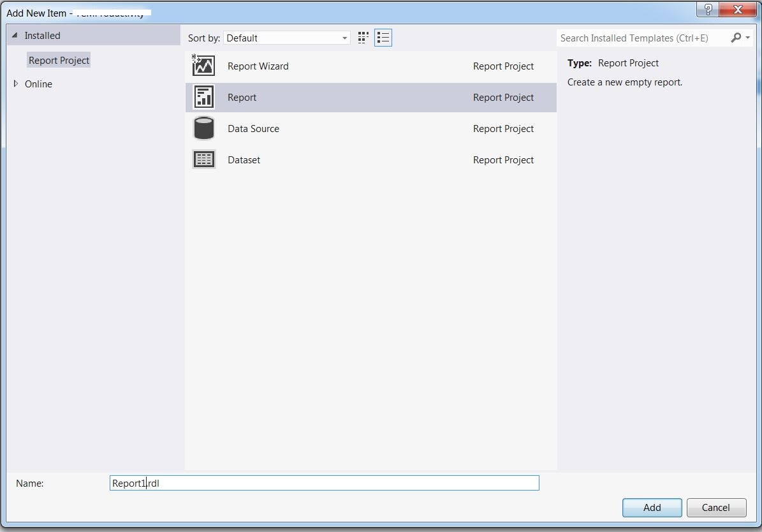Viewport: 762px width, 532px height.
Task: Switch to small icons list view
Action: pyautogui.click(x=383, y=38)
